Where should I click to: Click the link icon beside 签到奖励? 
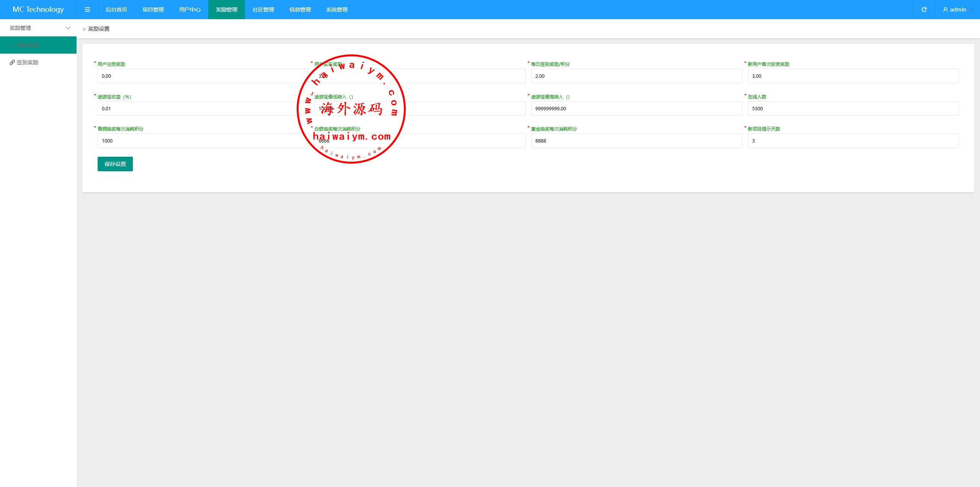pos(12,62)
